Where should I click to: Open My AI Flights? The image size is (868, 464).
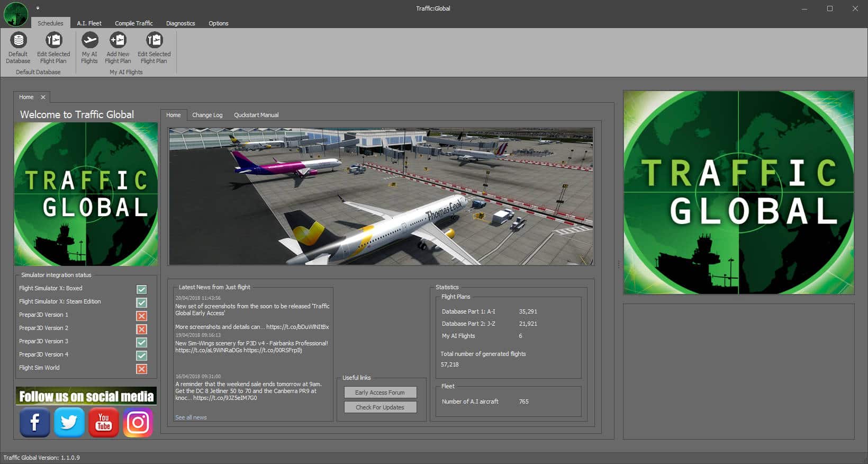pyautogui.click(x=89, y=41)
